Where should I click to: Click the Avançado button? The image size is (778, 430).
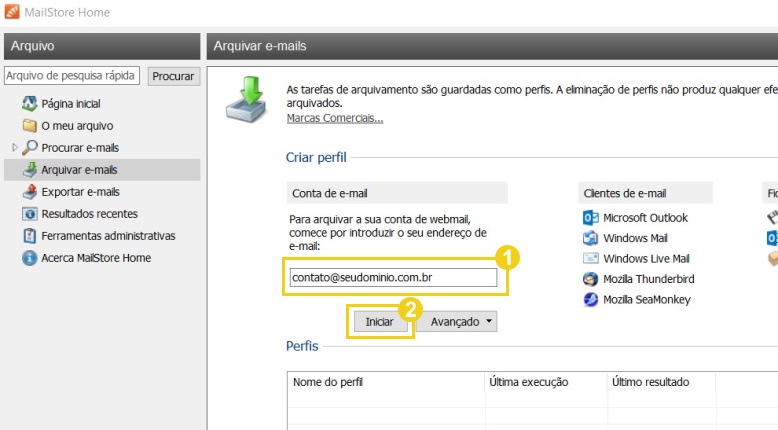click(456, 321)
